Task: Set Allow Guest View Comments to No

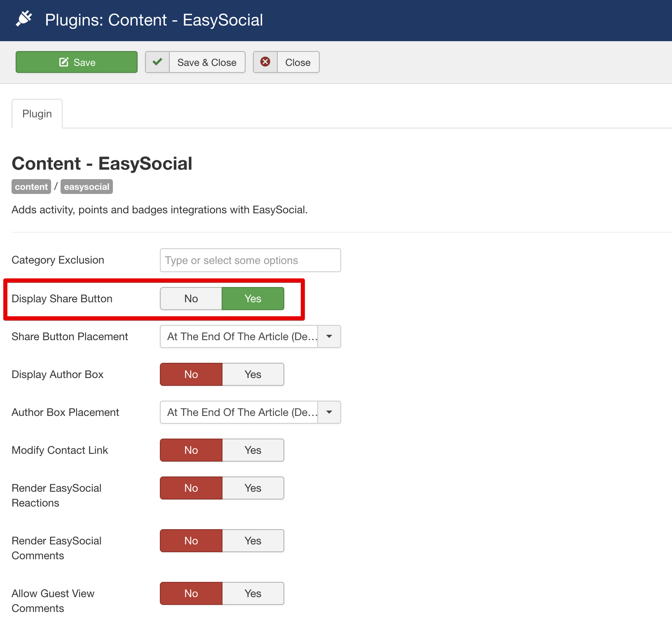Action: 191,593
